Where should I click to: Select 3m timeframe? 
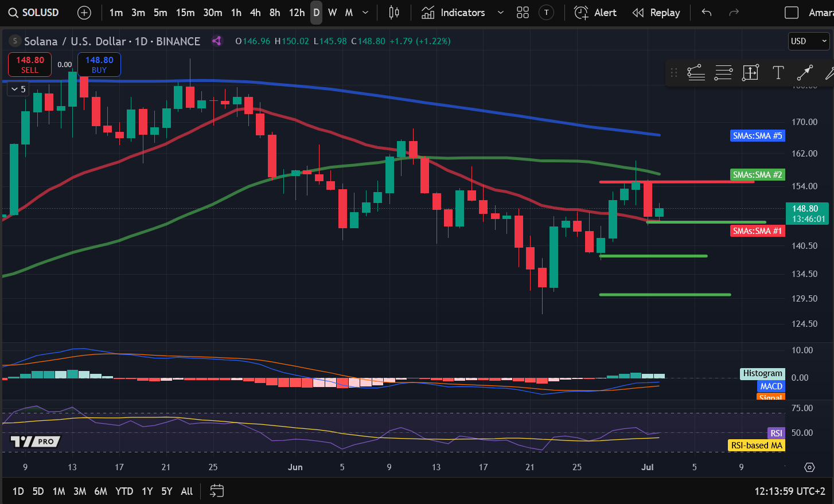pos(138,13)
